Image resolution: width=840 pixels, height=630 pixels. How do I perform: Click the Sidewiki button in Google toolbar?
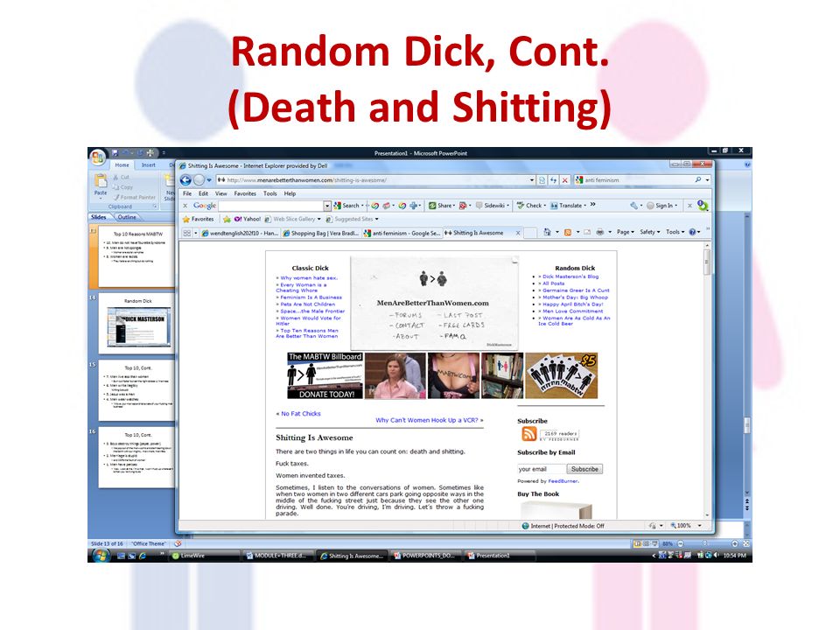click(x=492, y=205)
